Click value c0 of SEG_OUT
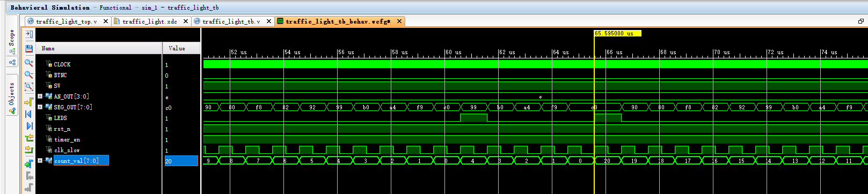The height and width of the screenshot is (194, 868). [168, 108]
